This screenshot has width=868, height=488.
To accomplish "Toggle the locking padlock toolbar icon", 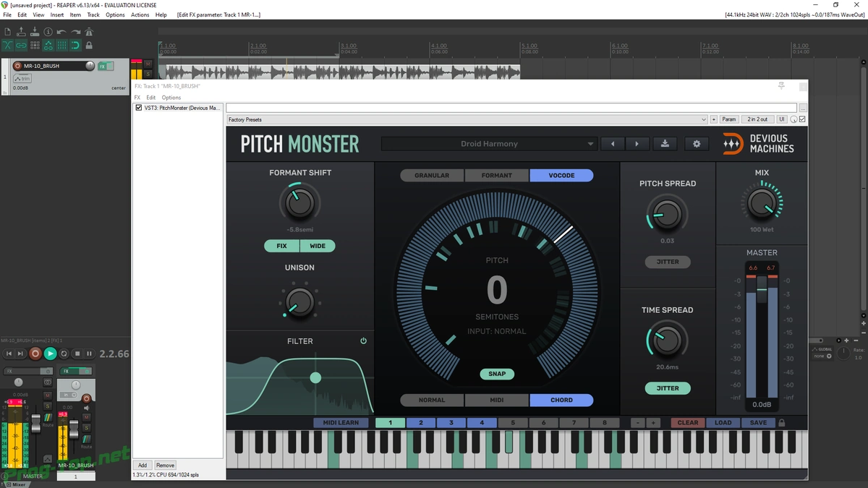I will click(90, 46).
